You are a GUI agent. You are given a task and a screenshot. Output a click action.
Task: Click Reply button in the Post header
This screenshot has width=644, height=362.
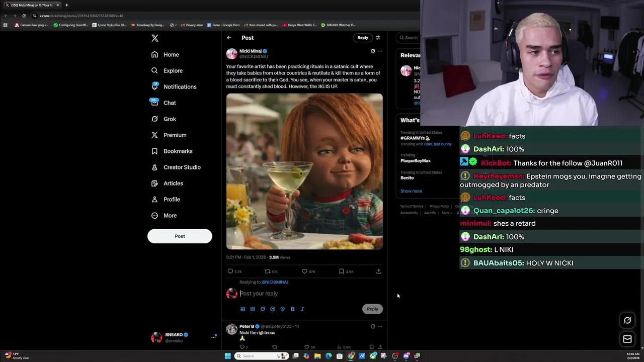click(x=363, y=38)
